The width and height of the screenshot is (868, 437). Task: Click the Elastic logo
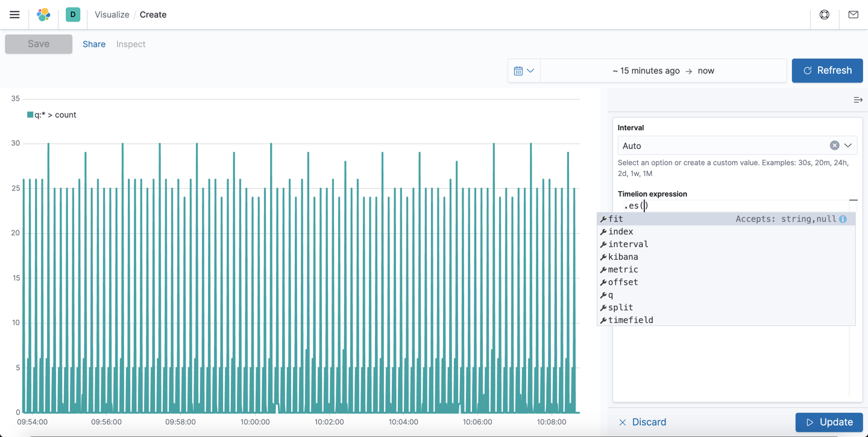tap(43, 14)
